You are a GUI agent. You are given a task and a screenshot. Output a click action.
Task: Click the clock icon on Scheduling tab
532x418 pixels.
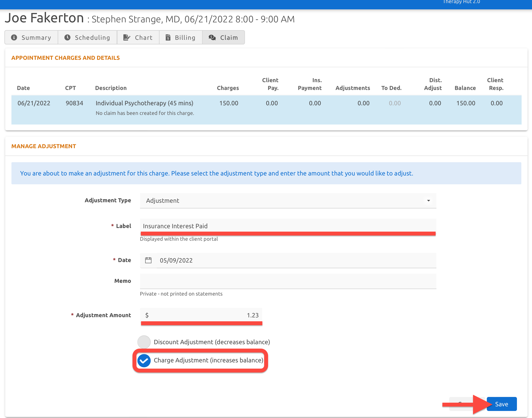(68, 37)
